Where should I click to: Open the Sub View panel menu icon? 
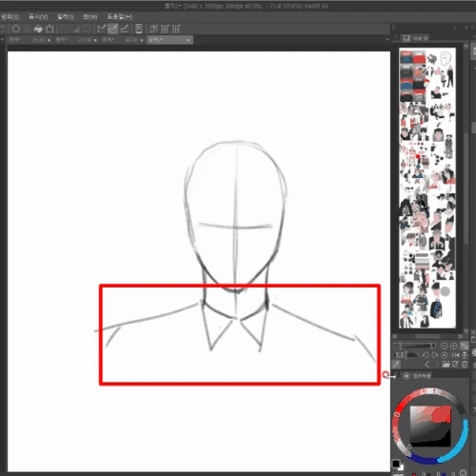395,38
